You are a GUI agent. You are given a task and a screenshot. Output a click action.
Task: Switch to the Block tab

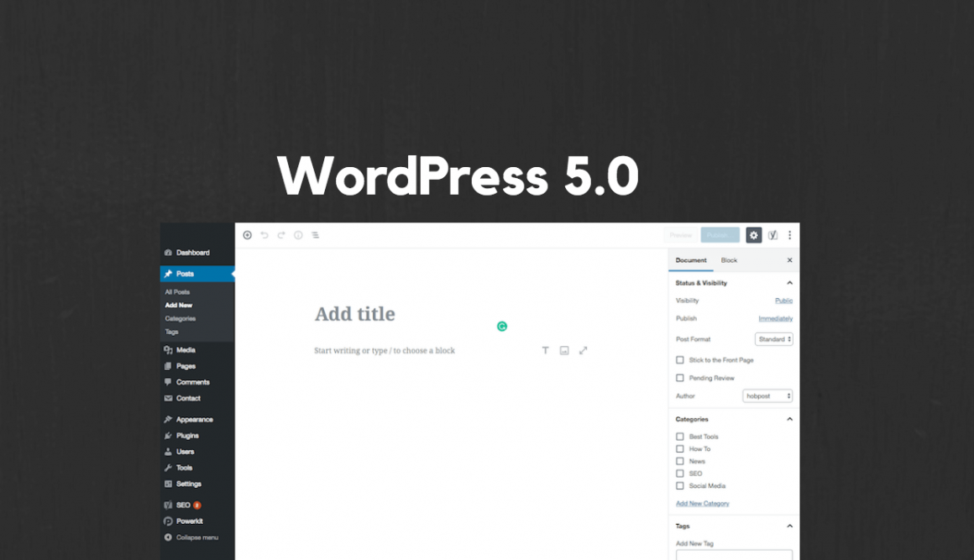click(730, 261)
